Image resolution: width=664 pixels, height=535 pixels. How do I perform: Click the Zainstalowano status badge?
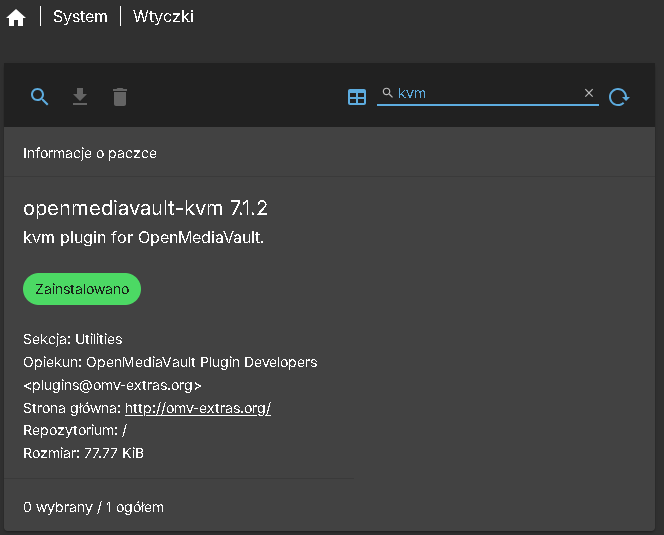pyautogui.click(x=82, y=289)
